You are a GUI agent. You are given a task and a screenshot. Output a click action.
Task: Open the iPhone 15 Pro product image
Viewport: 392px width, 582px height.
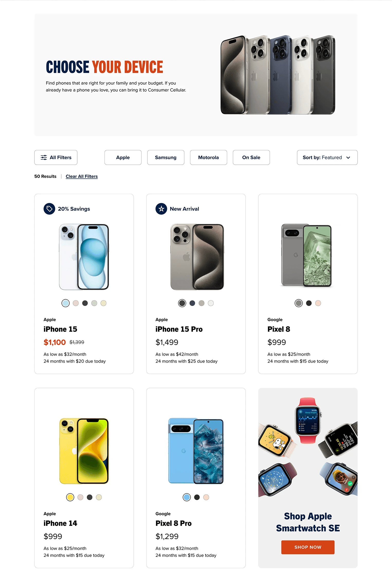[197, 257]
